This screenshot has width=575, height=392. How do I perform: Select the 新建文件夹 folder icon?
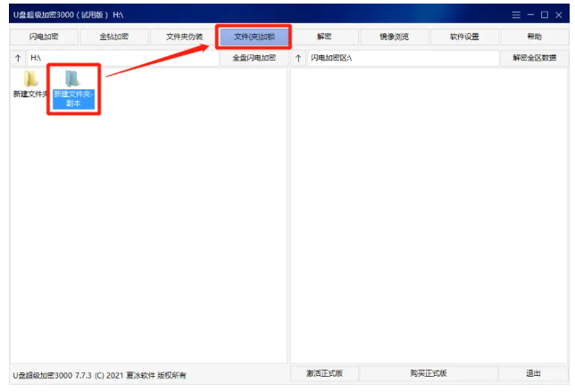[x=30, y=79]
